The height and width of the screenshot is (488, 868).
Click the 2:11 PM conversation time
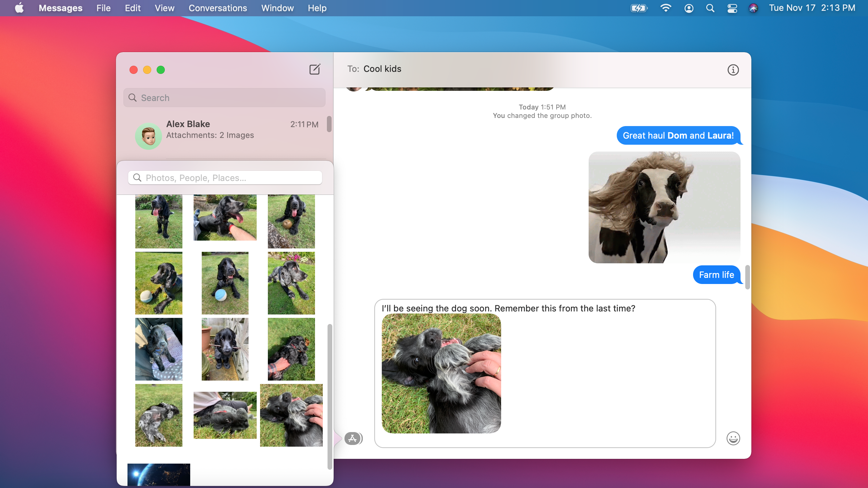pos(304,124)
